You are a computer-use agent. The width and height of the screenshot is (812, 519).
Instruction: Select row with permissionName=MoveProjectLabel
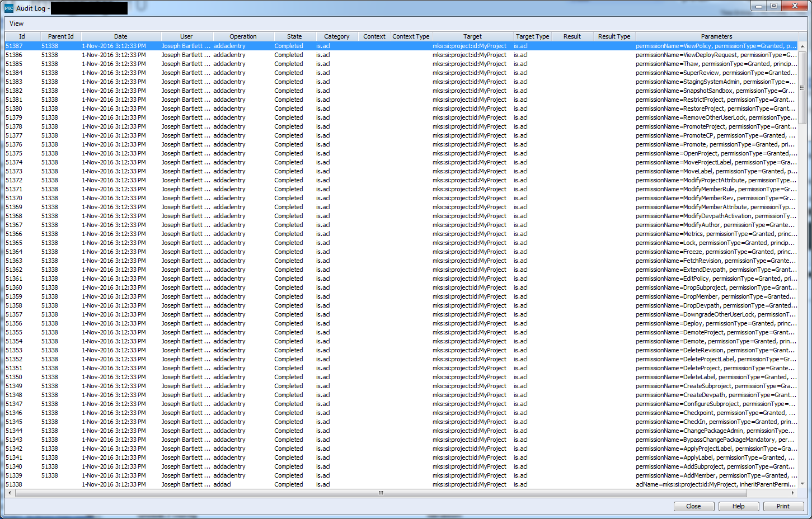(x=401, y=162)
